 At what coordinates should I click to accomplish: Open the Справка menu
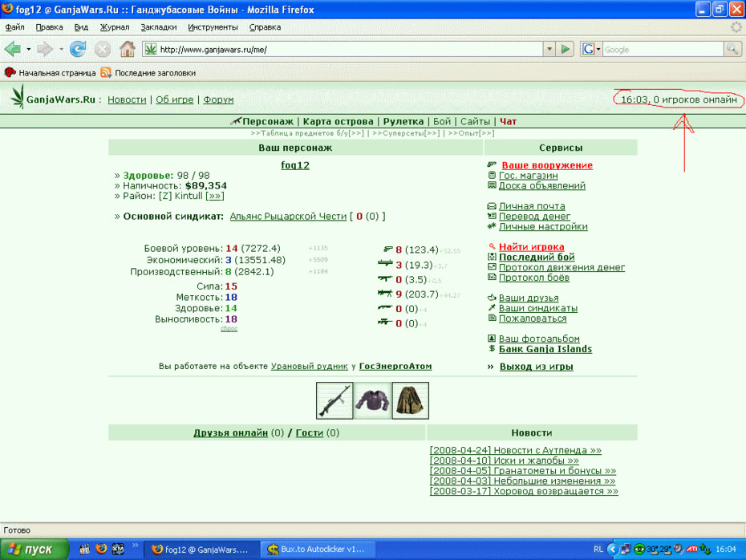(x=265, y=27)
